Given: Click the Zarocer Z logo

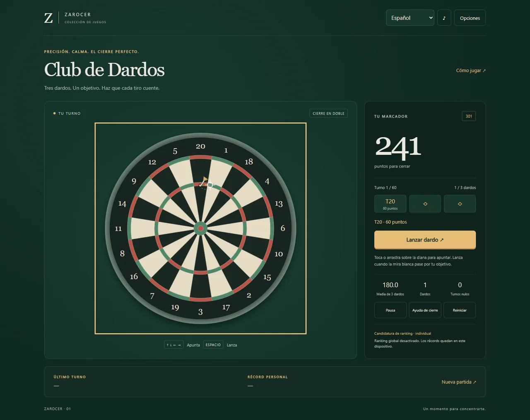Looking at the screenshot, I should coord(48,18).
